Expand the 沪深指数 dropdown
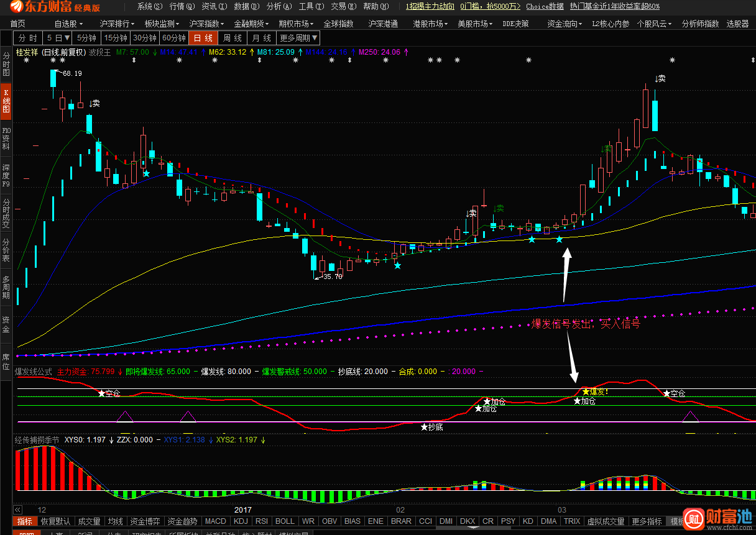756x535 pixels. click(x=208, y=24)
